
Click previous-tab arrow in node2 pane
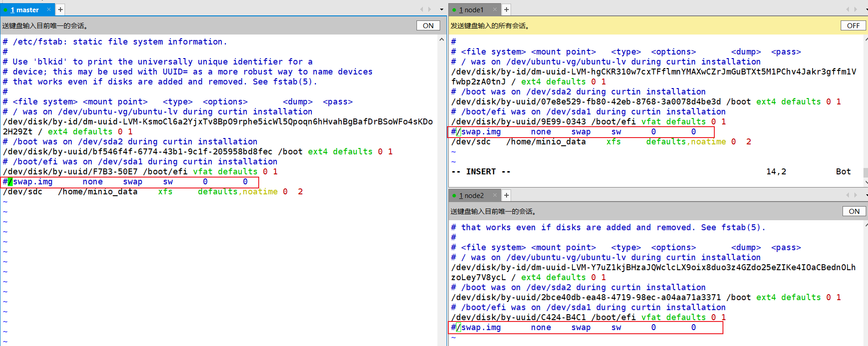click(848, 195)
